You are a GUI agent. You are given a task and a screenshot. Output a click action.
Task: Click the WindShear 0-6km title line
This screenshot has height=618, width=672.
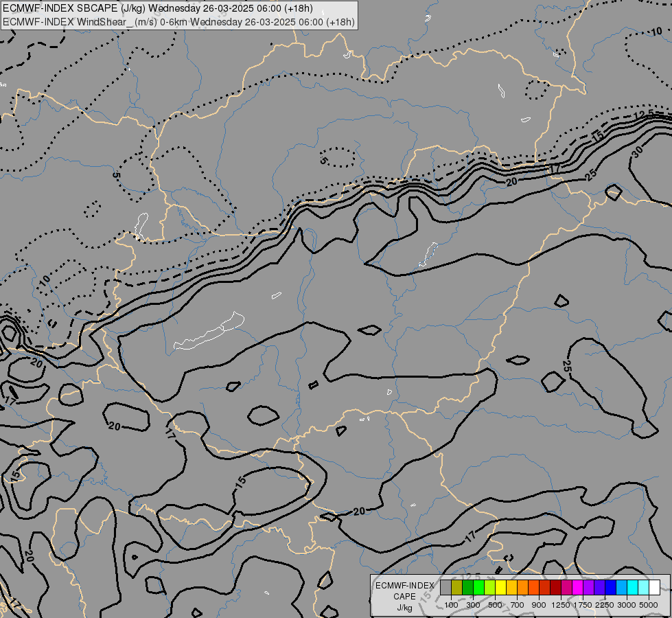(x=178, y=22)
